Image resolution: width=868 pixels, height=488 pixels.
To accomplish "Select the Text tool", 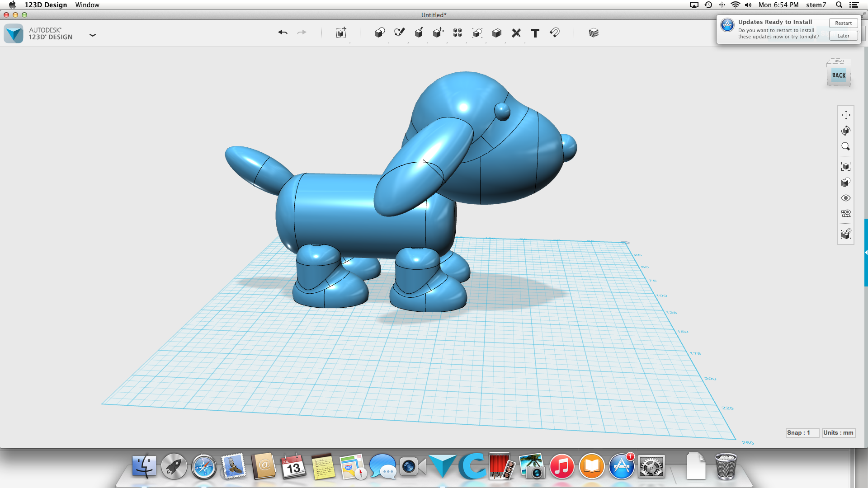I will 535,33.
